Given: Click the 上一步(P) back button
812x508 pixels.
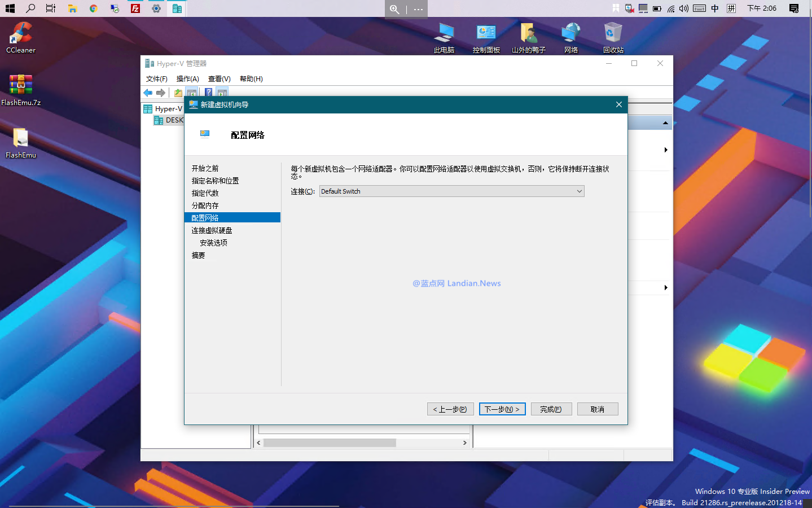Looking at the screenshot, I should click(450, 409).
